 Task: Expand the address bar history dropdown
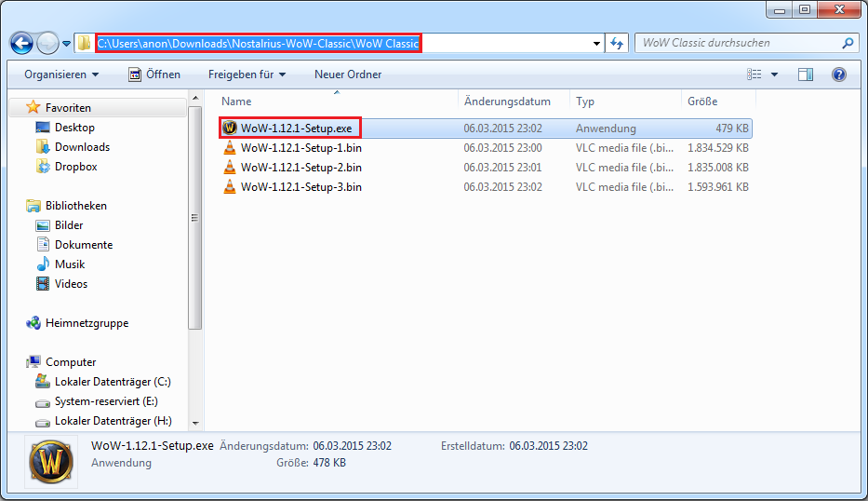596,43
